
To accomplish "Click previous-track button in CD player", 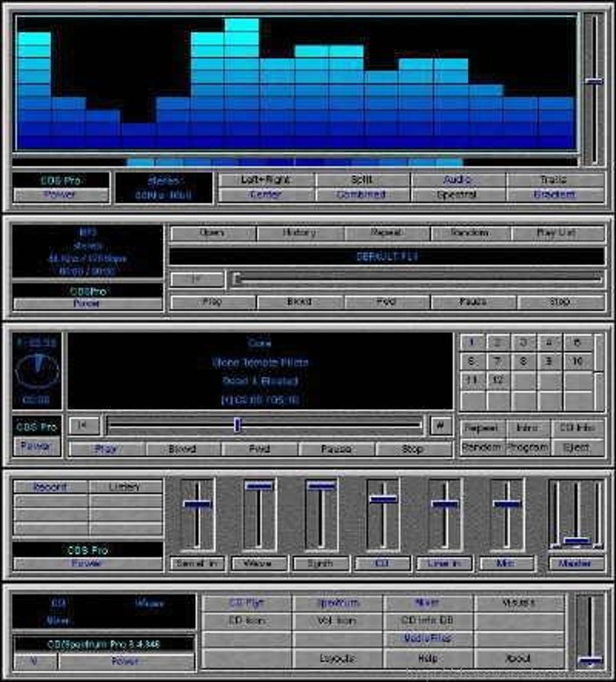I will 85,425.
